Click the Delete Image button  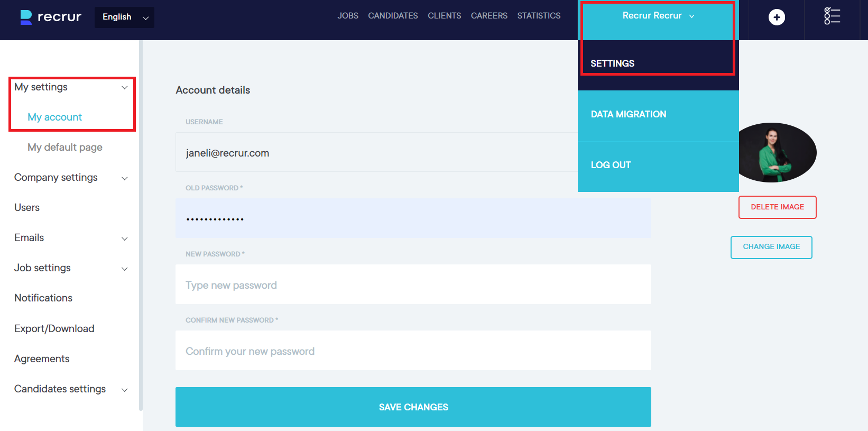(777, 207)
